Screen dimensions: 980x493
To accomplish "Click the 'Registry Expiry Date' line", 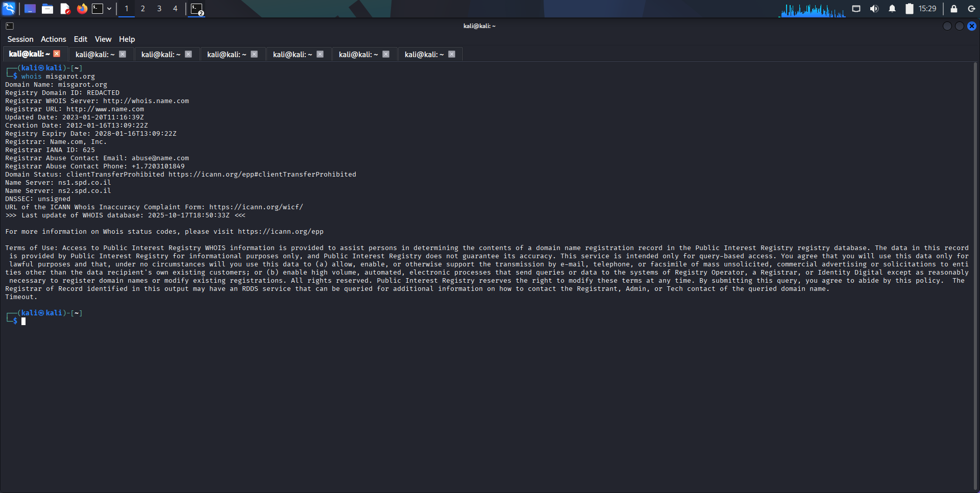I will click(91, 134).
